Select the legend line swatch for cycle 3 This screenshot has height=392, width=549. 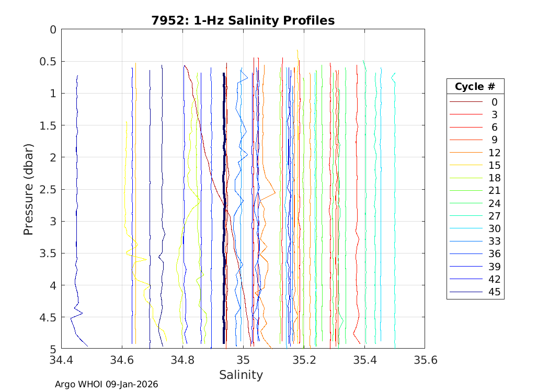coord(466,114)
